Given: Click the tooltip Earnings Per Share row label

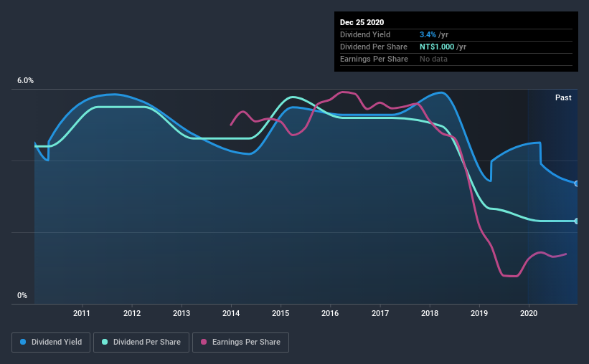Looking at the screenshot, I should 374,59.
